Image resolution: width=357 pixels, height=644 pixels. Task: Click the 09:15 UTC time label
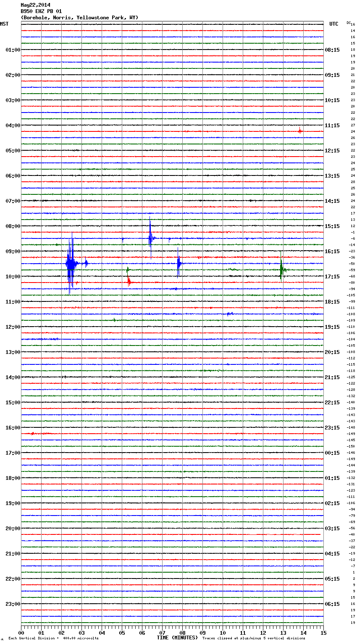(x=332, y=75)
